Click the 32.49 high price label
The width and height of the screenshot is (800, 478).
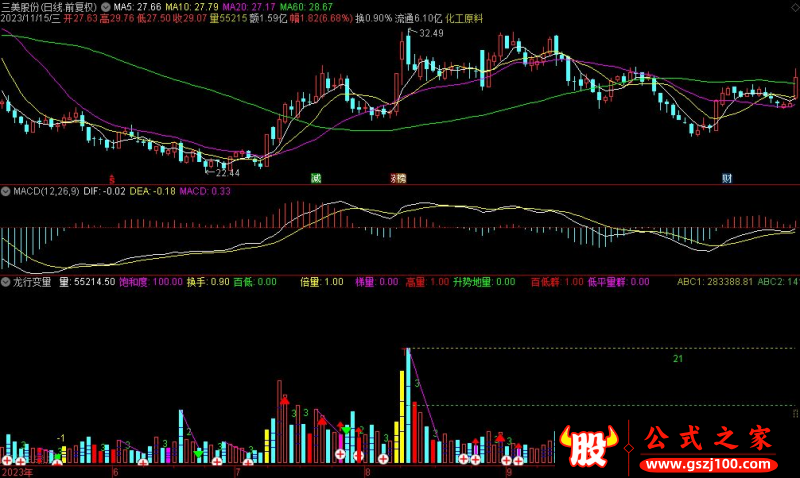[x=431, y=33]
